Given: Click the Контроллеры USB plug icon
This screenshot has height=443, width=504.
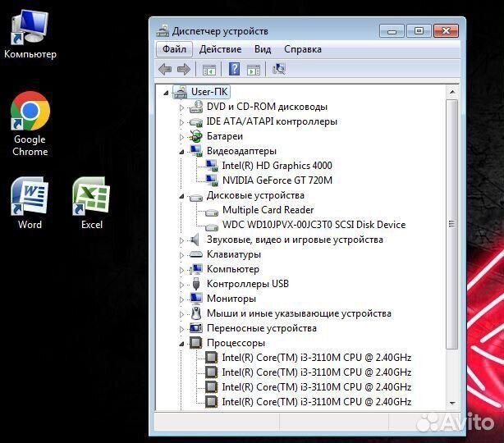Looking at the screenshot, I should [x=195, y=284].
